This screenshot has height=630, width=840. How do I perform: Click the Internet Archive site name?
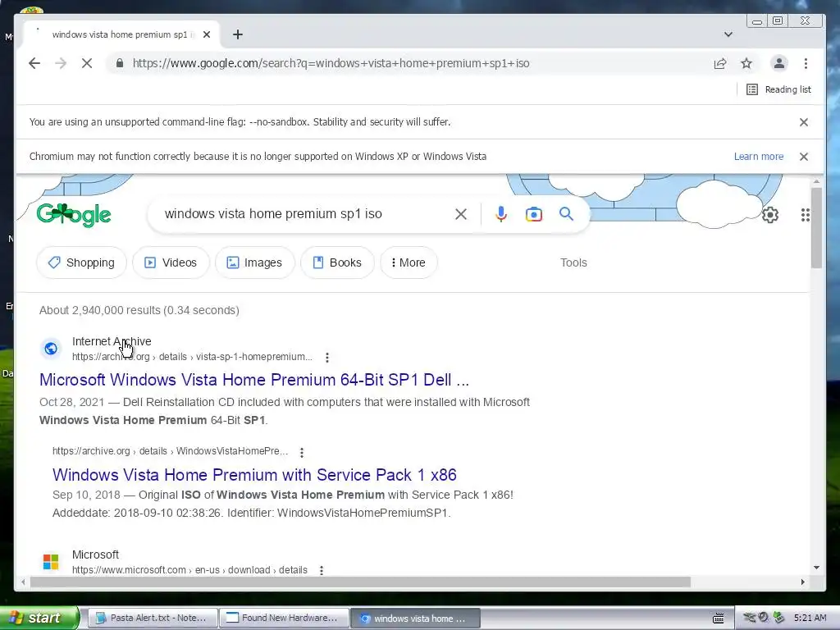click(112, 341)
